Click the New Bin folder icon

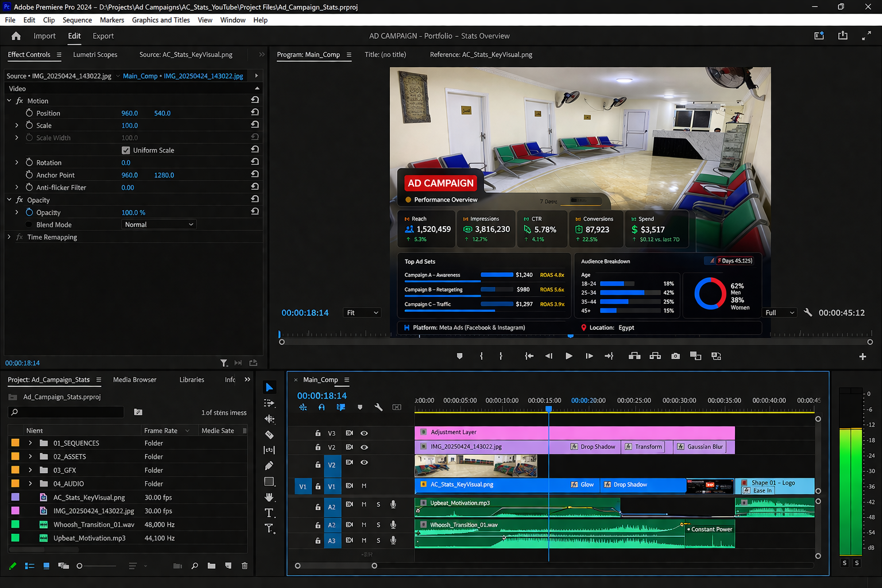pyautogui.click(x=211, y=566)
